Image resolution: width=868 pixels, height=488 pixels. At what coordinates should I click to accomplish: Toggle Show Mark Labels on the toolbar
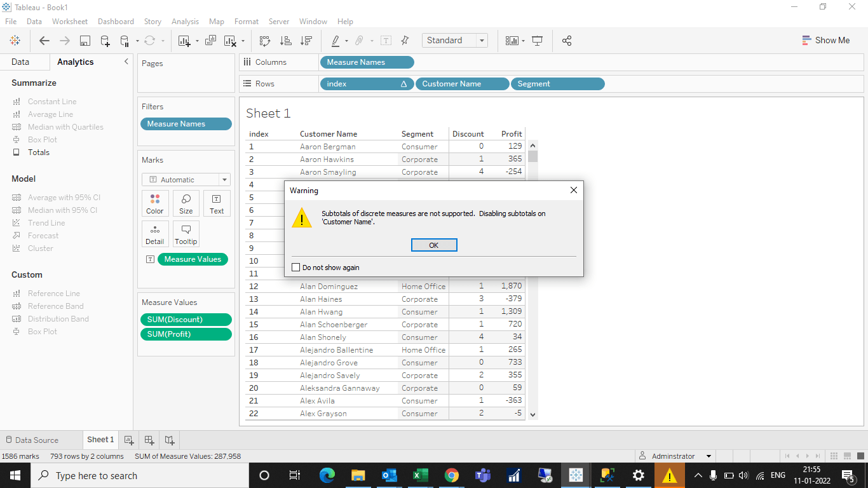coord(386,40)
